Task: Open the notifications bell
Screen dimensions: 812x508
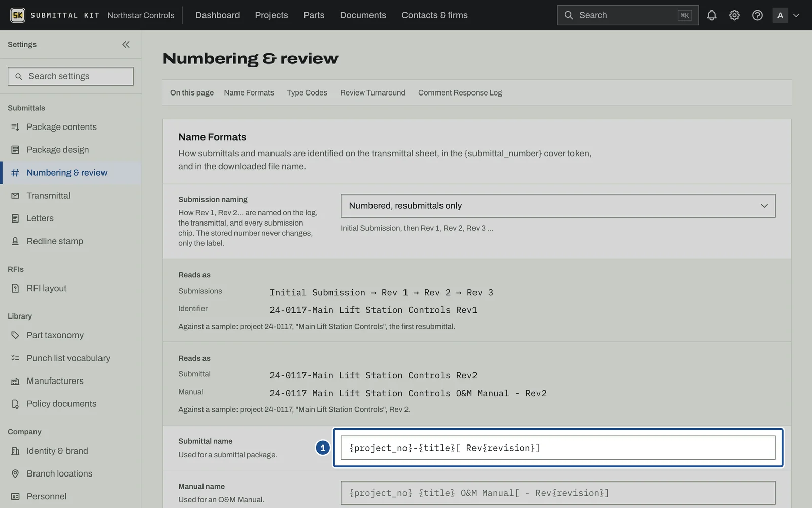Action: pos(712,15)
